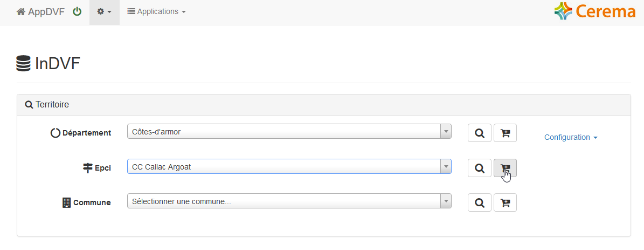Add Département to cart
The image size is (644, 250).
click(x=505, y=133)
